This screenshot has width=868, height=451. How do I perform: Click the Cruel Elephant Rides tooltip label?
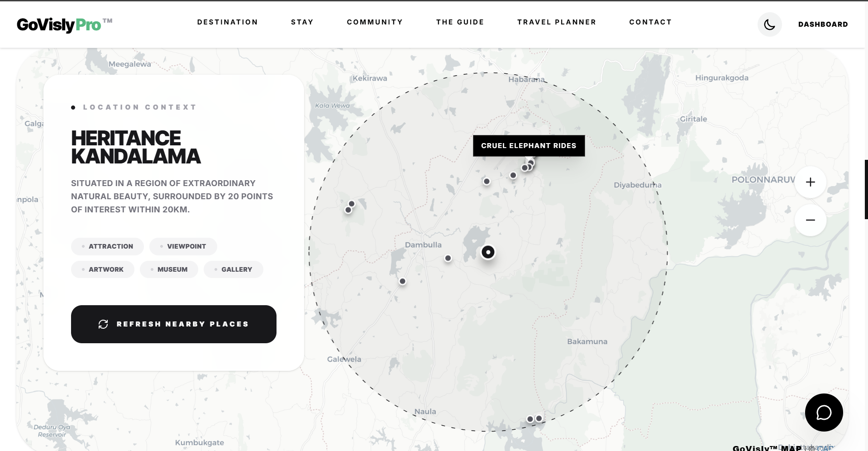pyautogui.click(x=529, y=146)
